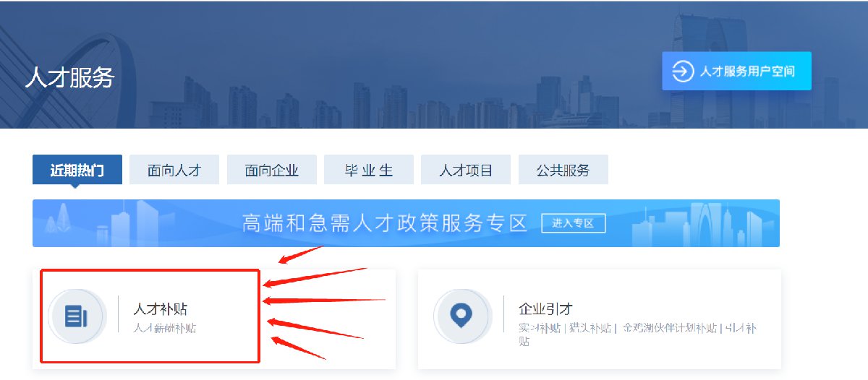Click the location pin icon for 企业引才

point(461,316)
